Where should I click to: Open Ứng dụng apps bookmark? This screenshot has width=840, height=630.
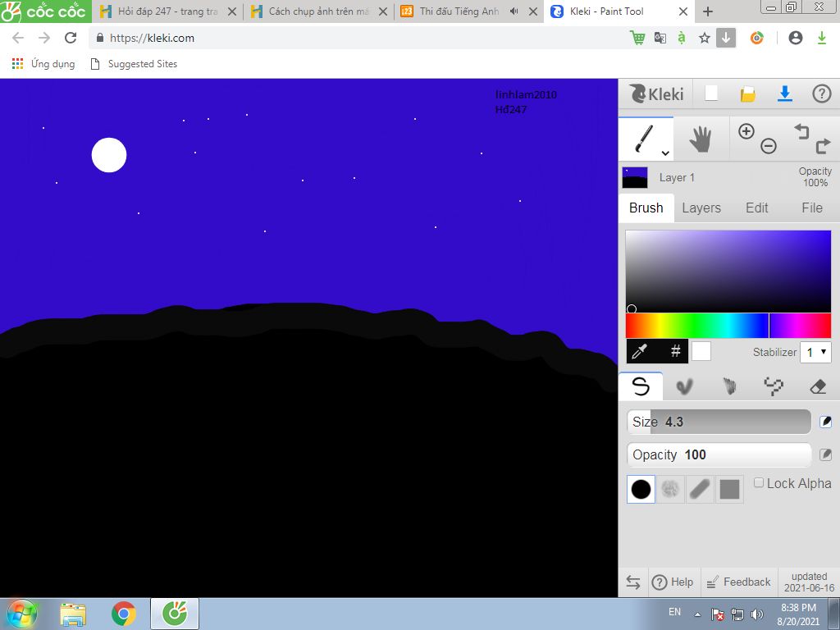coord(43,64)
